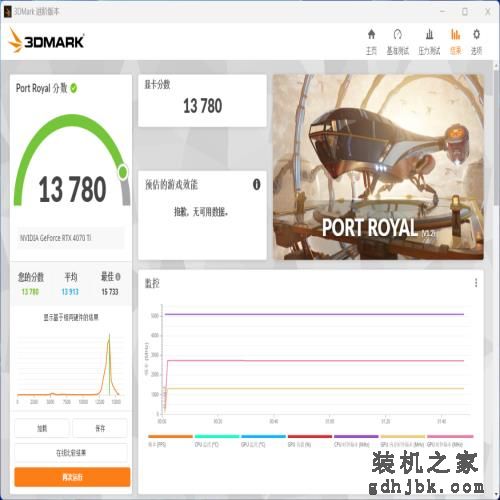Open the 基准测试 benchmarks gauge icon
The width and height of the screenshot is (500, 500).
[397, 34]
